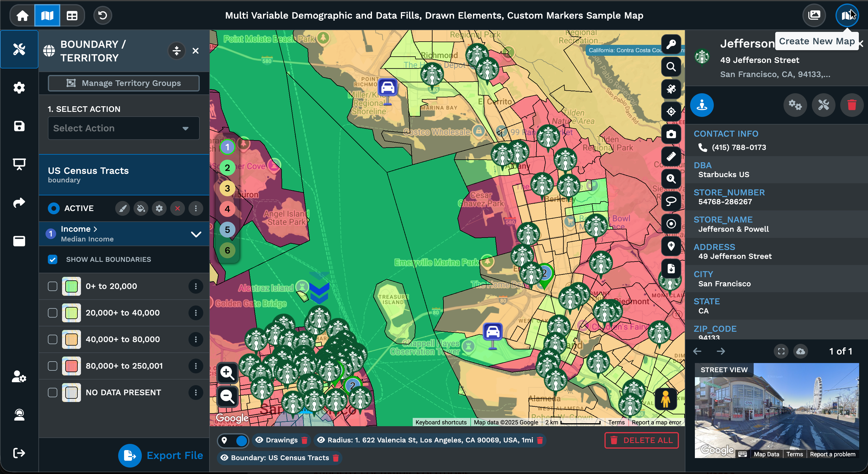The image size is (868, 474).
Task: Switch to the table view tab
Action: [x=72, y=15]
